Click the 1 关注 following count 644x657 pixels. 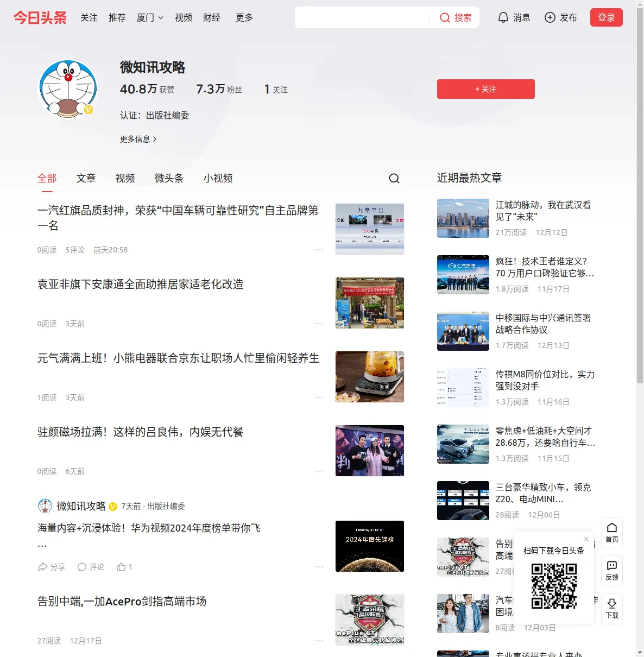[x=276, y=89]
